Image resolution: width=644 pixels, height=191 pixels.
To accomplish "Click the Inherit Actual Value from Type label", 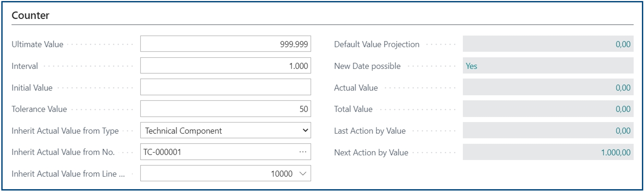I will [65, 131].
